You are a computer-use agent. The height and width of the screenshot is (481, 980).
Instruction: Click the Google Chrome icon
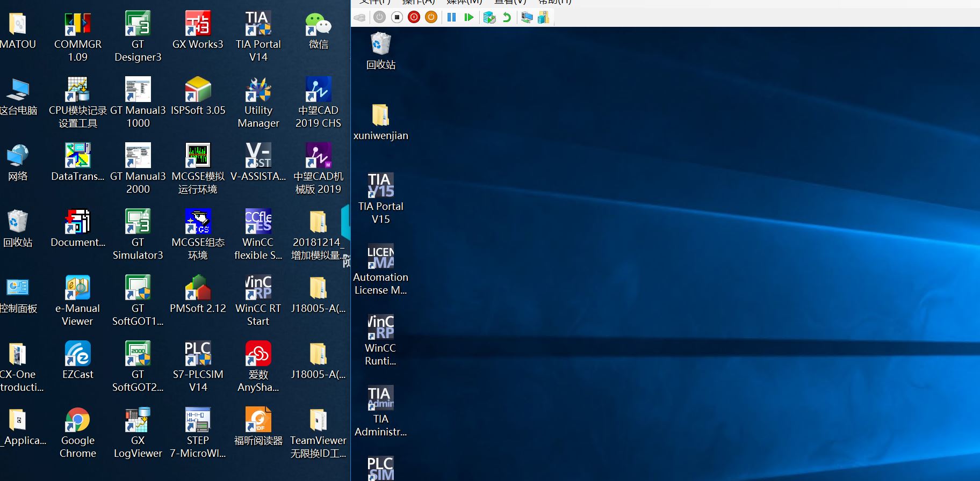point(77,420)
